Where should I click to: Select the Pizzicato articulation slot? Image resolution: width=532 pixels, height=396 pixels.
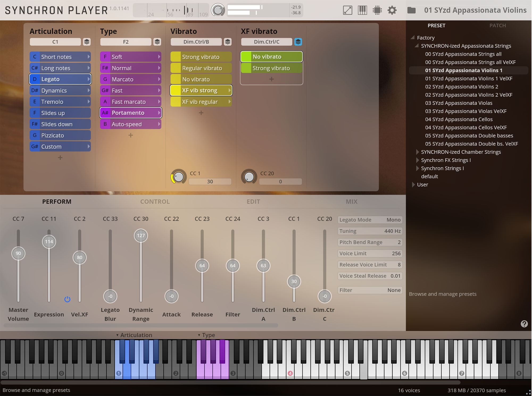[60, 135]
